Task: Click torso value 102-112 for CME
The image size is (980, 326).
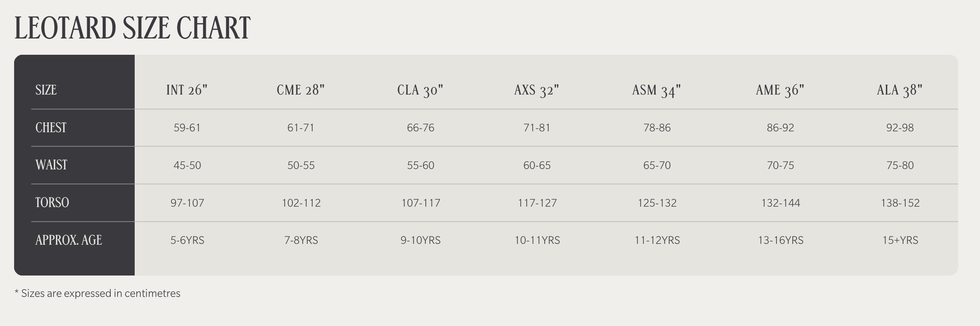Action: (x=301, y=203)
